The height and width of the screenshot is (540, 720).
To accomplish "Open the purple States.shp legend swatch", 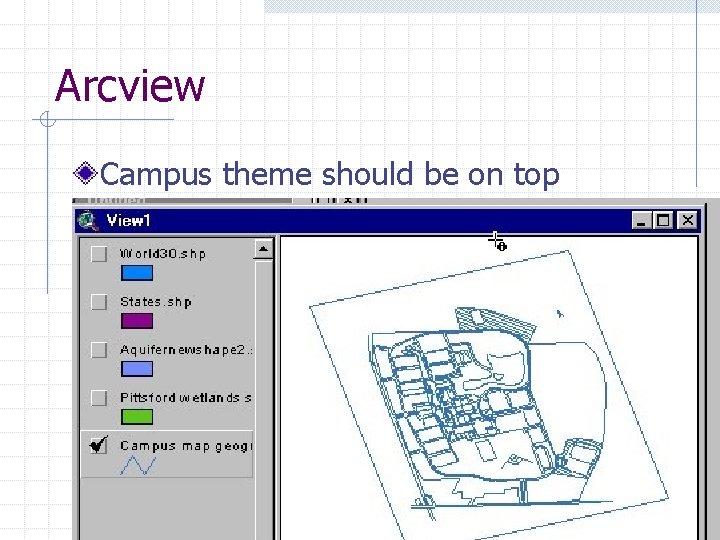I will tap(137, 321).
